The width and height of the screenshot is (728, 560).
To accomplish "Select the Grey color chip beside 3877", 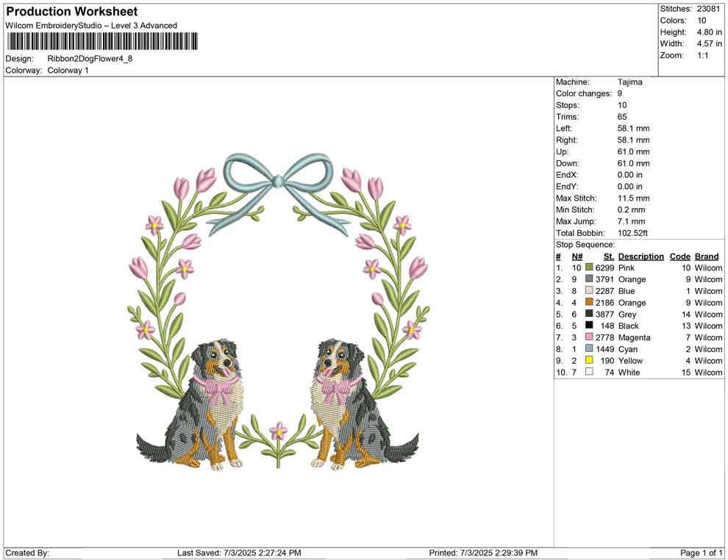I will click(x=588, y=314).
